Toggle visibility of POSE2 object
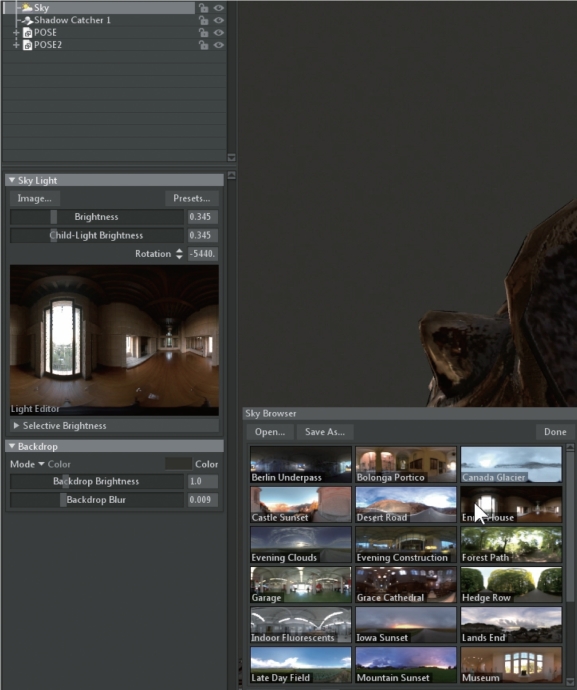 [218, 45]
